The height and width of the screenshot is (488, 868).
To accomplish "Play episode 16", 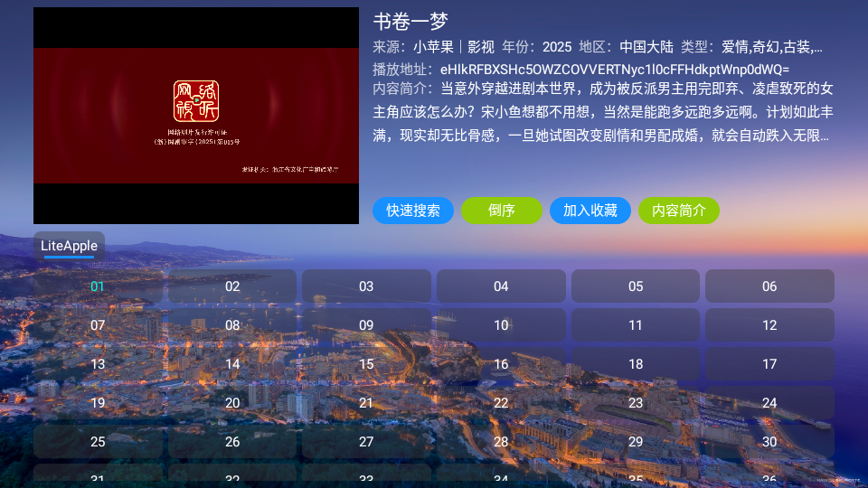I will (501, 364).
